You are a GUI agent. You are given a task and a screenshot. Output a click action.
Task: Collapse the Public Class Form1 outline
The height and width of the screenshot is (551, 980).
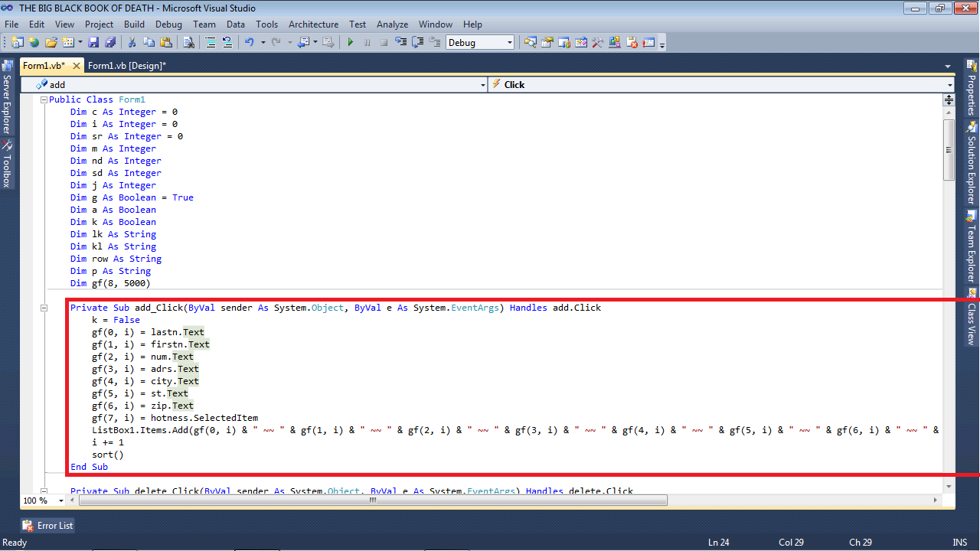click(x=44, y=99)
